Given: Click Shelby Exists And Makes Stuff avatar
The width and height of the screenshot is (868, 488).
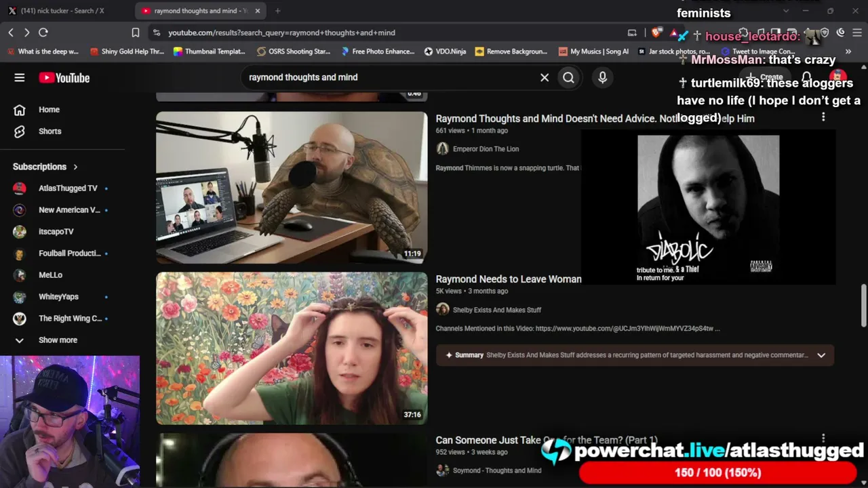Looking at the screenshot, I should pos(443,309).
